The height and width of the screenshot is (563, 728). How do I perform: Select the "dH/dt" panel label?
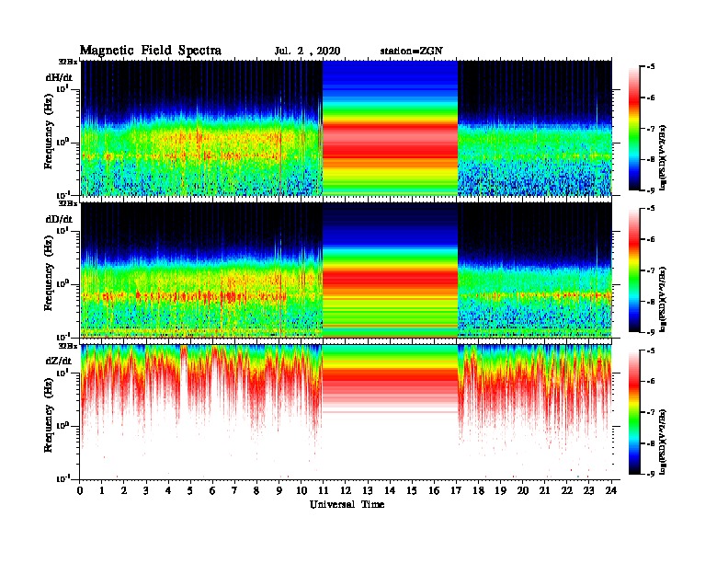tap(59, 77)
